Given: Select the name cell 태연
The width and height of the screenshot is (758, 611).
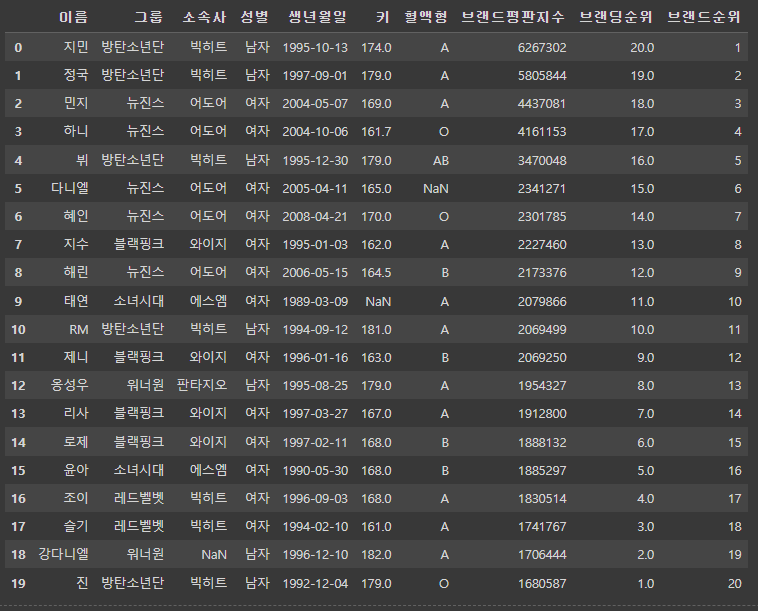Looking at the screenshot, I should pos(76,302).
